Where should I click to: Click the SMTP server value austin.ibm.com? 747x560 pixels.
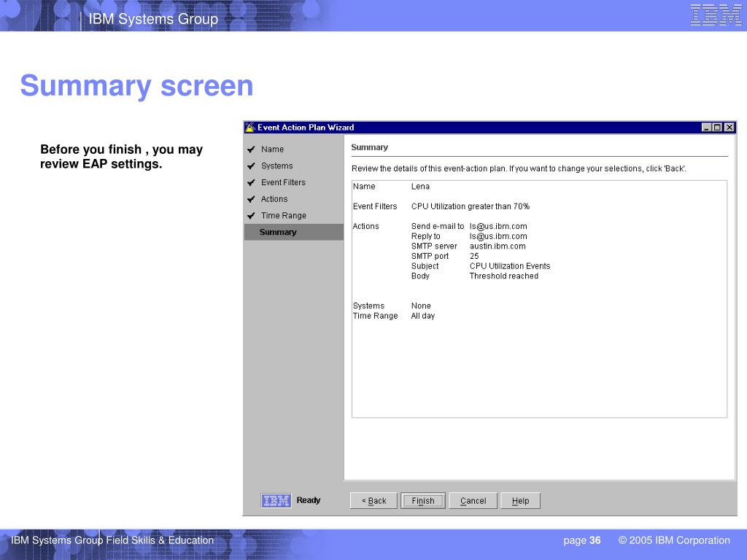coord(498,246)
